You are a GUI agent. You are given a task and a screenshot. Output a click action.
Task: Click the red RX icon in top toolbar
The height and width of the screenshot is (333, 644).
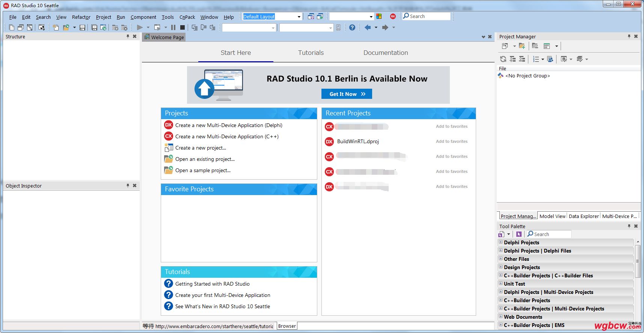393,16
